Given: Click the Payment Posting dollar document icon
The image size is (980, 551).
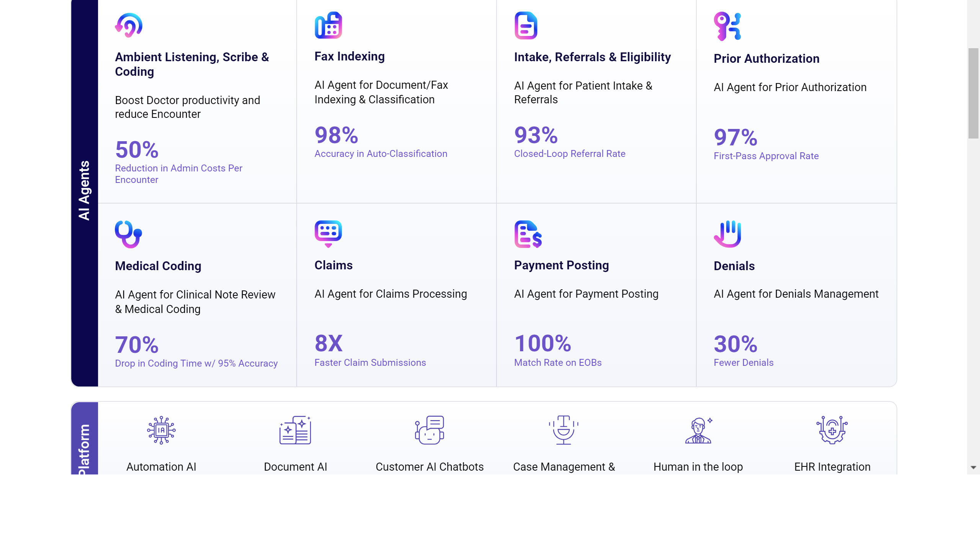Looking at the screenshot, I should pyautogui.click(x=528, y=234).
